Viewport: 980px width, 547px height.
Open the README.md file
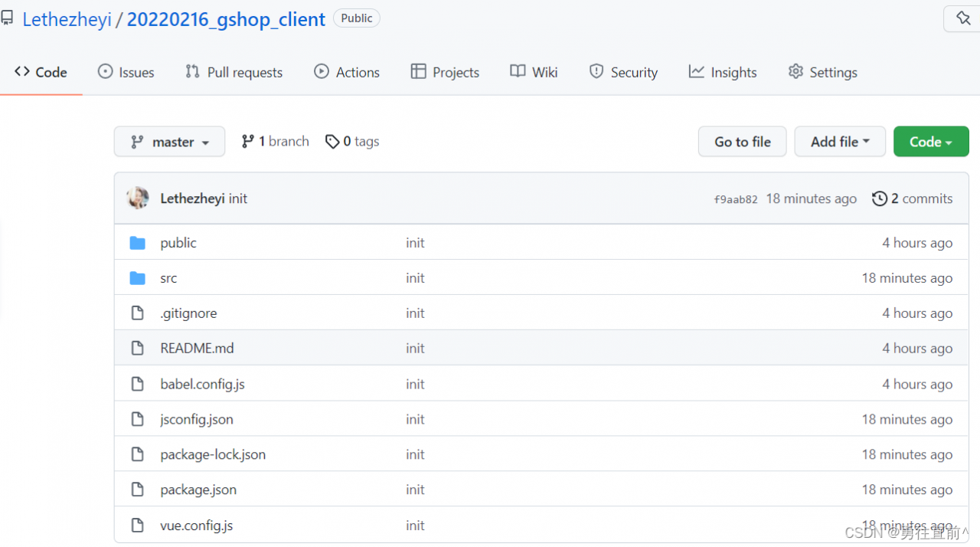tap(197, 349)
